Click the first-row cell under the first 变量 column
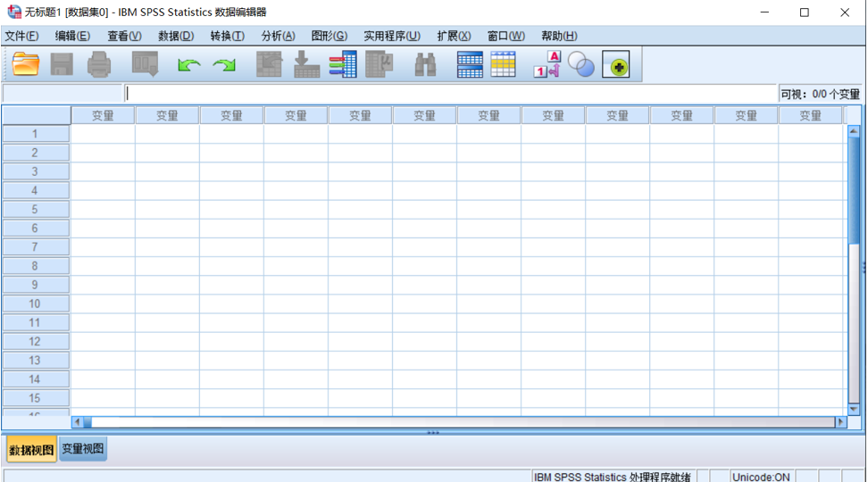The image size is (868, 482). click(x=103, y=134)
